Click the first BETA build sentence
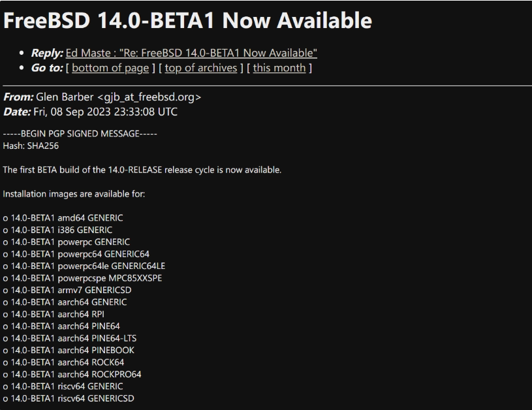The width and height of the screenshot is (532, 410). pos(142,170)
